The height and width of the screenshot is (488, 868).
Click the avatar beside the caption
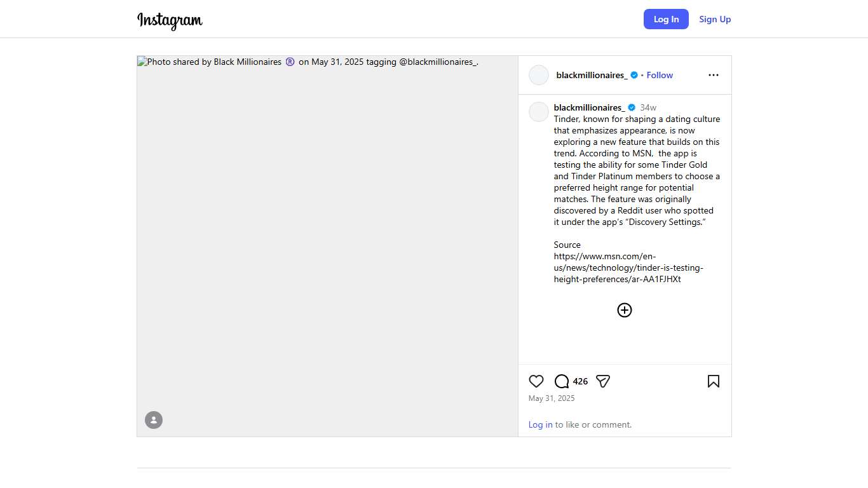click(539, 112)
